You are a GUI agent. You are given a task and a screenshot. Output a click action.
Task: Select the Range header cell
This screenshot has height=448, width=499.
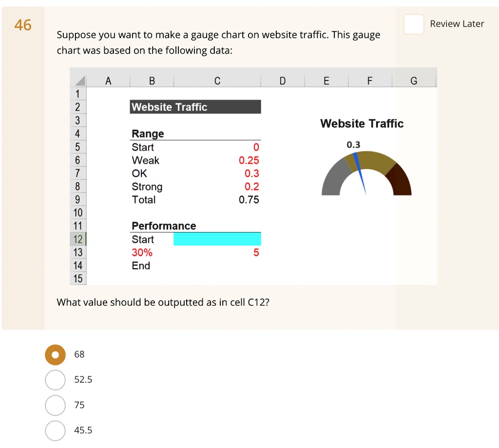(x=147, y=134)
